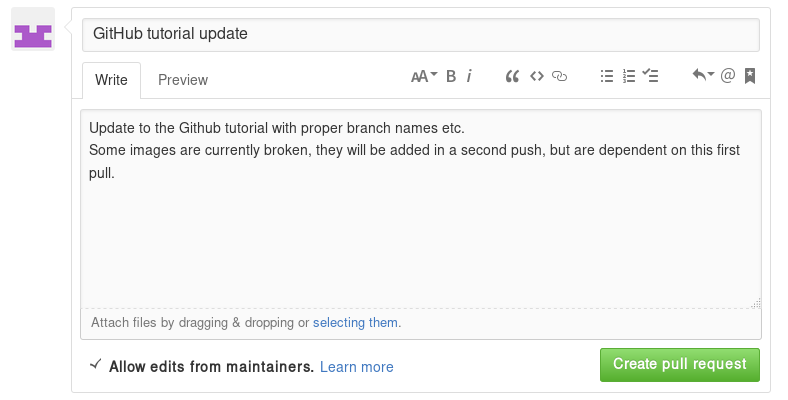
Task: Apply italic formatting
Action: click(469, 76)
